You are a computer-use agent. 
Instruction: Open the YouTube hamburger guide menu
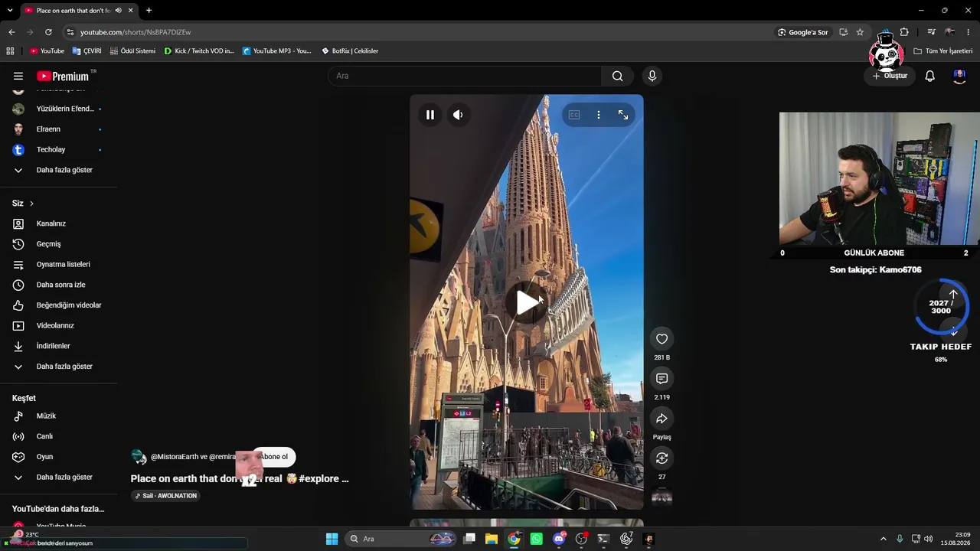click(18, 76)
